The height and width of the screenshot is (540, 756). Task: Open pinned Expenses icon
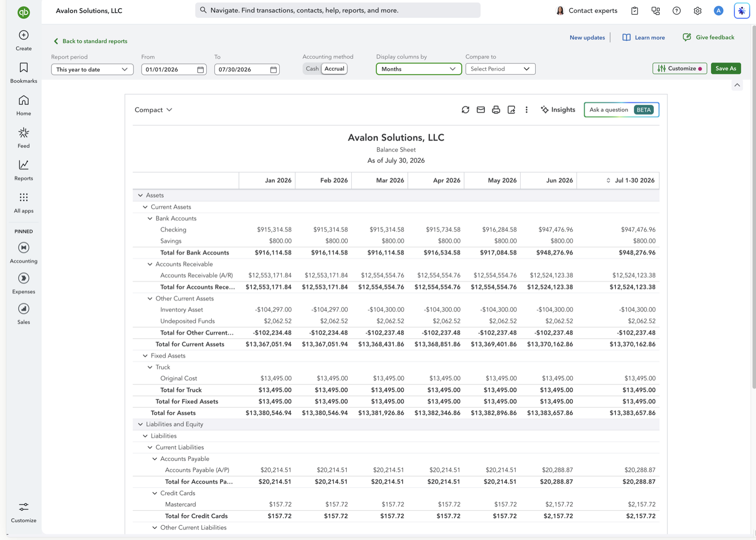(x=24, y=278)
